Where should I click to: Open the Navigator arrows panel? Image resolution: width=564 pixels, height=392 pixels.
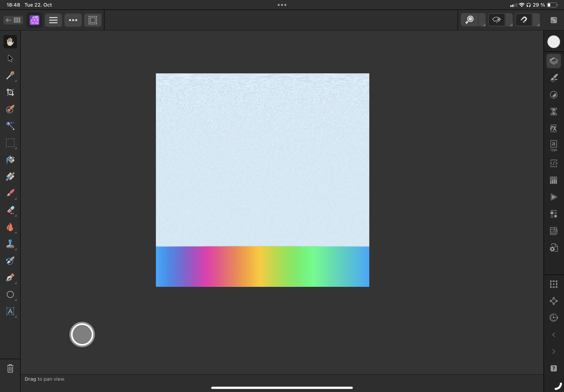coord(554,301)
